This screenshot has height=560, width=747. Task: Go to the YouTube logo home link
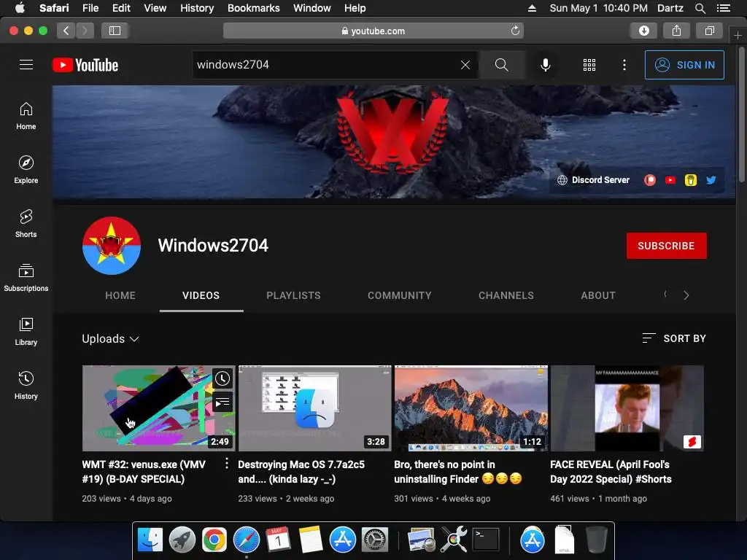tap(85, 65)
